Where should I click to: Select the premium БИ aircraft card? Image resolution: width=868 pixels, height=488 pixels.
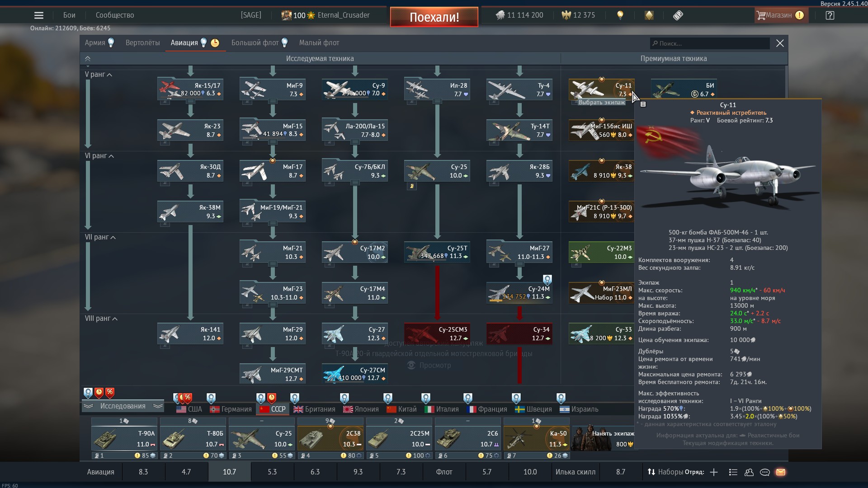pyautogui.click(x=684, y=89)
